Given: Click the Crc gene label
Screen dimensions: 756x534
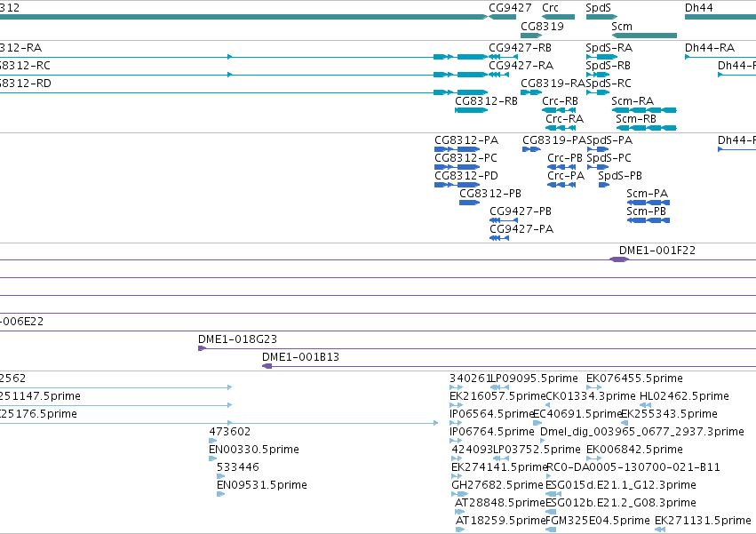Looking at the screenshot, I should coord(550,8).
